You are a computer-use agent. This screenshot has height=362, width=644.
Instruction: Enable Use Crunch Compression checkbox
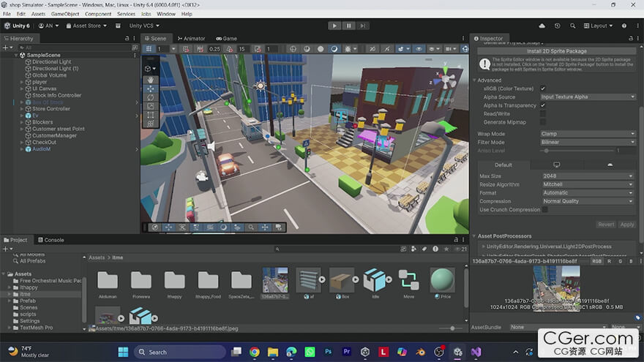(545, 209)
